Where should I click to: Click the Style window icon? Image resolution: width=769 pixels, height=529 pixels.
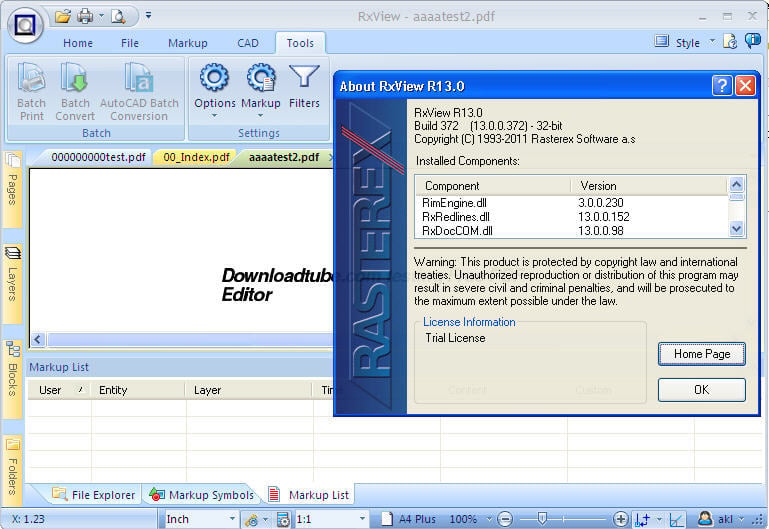662,41
